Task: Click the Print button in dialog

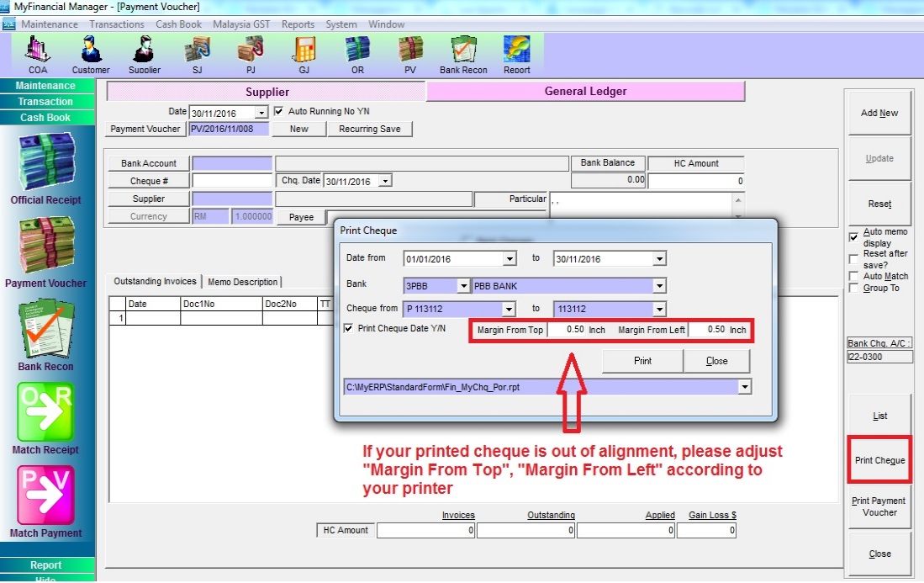Action: (x=642, y=361)
